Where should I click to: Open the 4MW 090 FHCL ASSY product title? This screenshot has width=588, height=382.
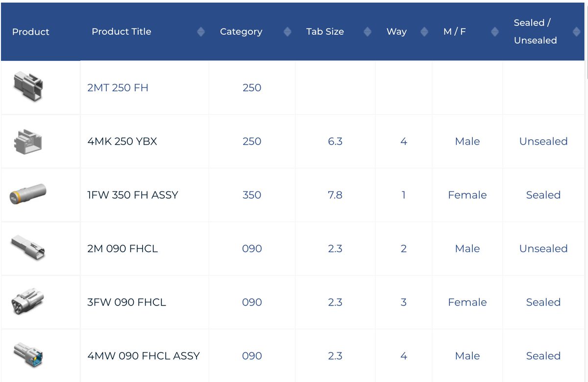coord(144,356)
